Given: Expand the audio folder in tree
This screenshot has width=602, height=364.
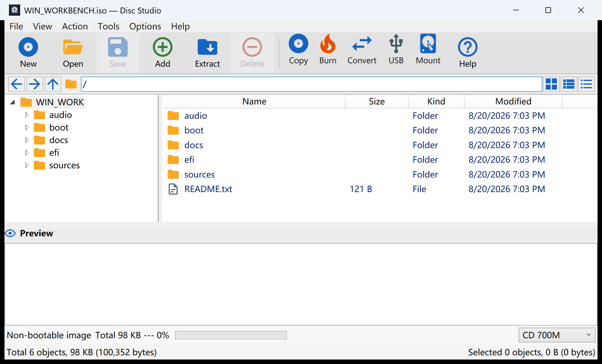Looking at the screenshot, I should point(27,115).
